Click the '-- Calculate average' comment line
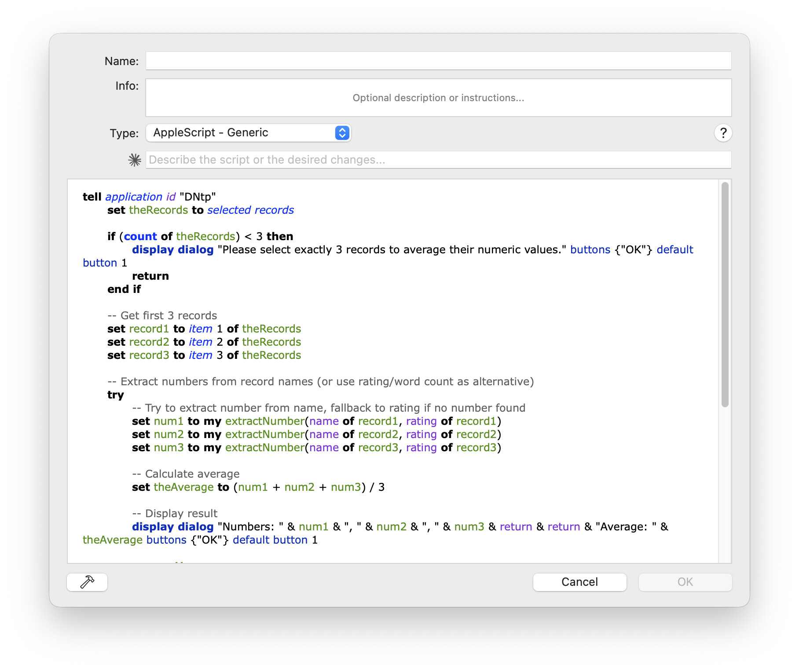The height and width of the screenshot is (672, 799). click(x=186, y=474)
